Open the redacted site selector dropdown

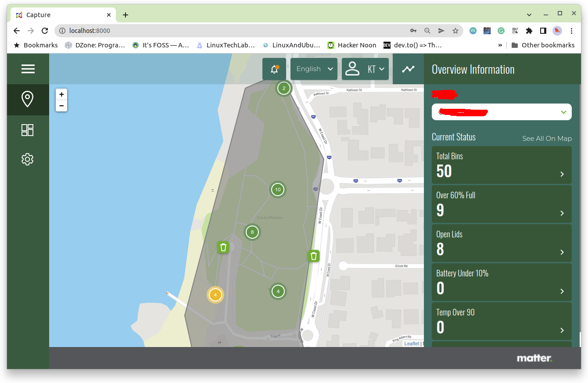502,112
